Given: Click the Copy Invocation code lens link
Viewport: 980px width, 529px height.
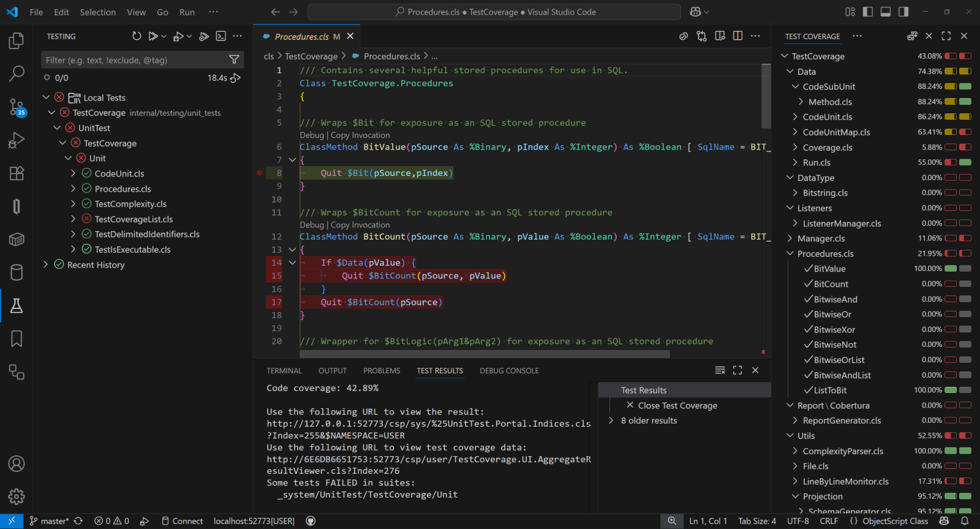Looking at the screenshot, I should 360,135.
